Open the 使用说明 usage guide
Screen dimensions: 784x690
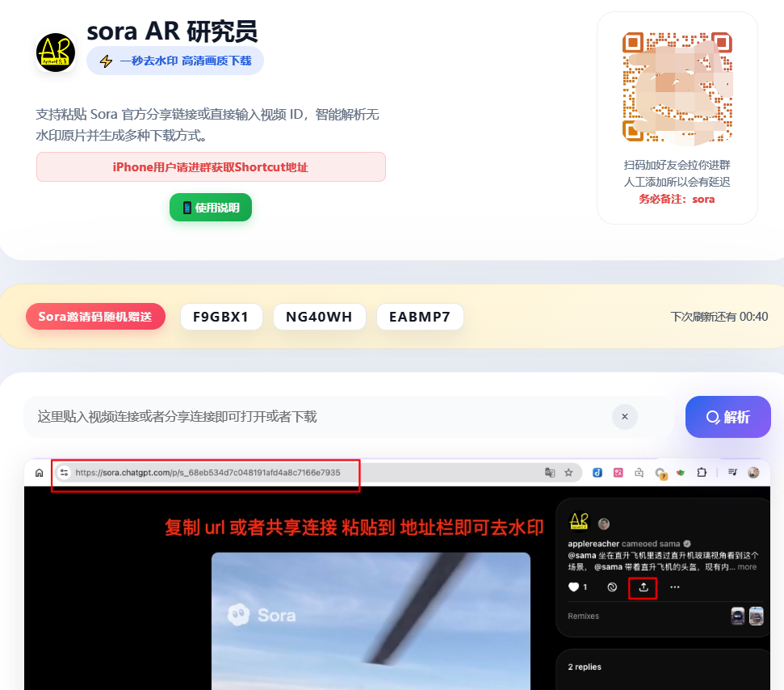point(211,208)
